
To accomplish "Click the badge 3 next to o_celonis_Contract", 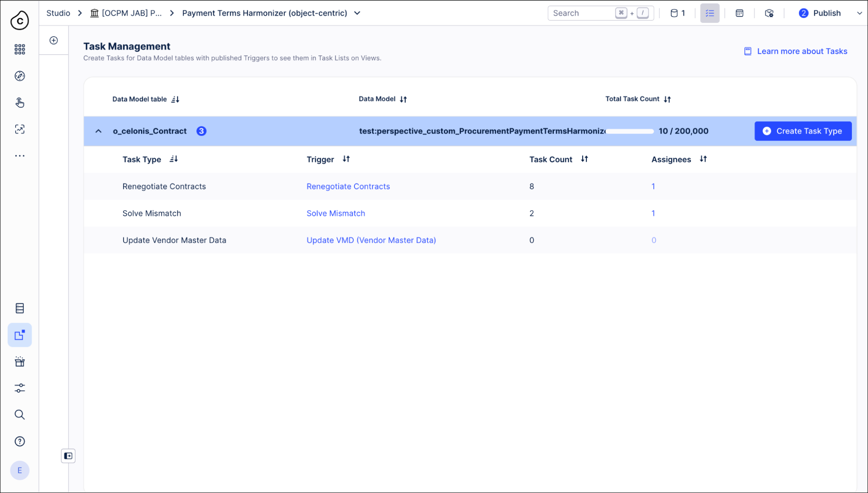I will pos(201,131).
